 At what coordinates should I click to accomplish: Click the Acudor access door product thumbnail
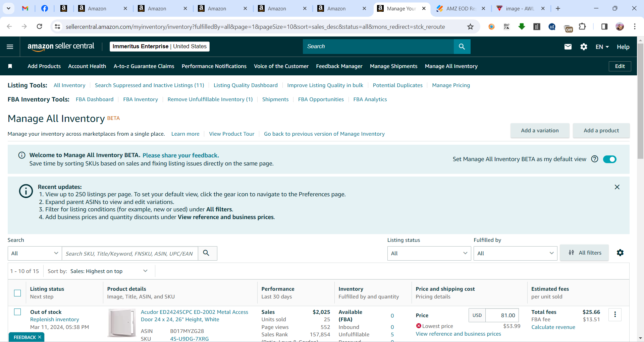(121, 323)
